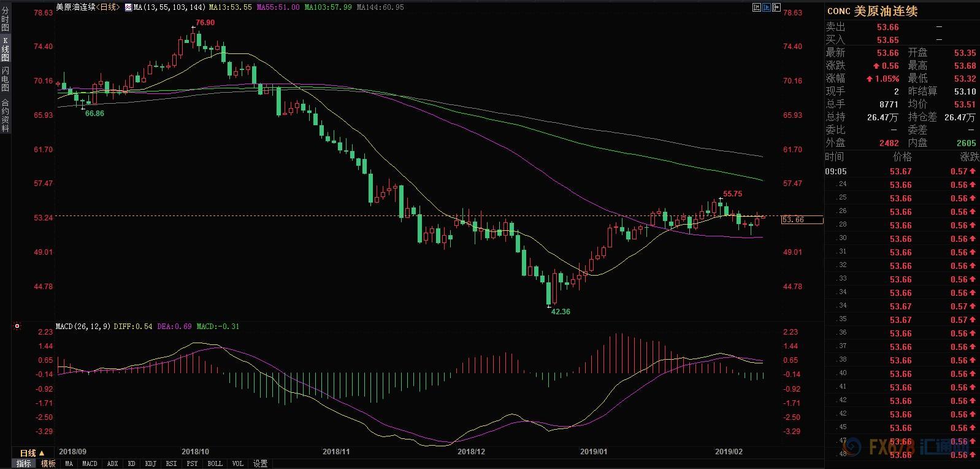Click the 最高 value 53.68
The image size is (980, 469).
pyautogui.click(x=965, y=66)
